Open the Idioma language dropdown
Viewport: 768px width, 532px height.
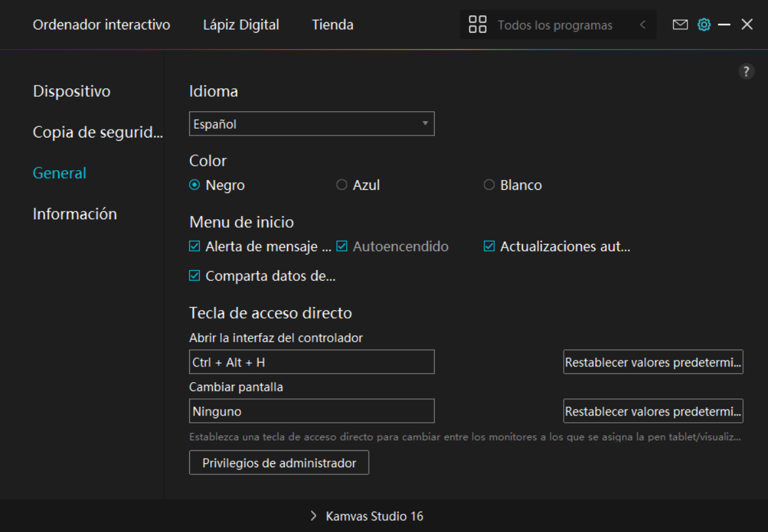pos(312,124)
